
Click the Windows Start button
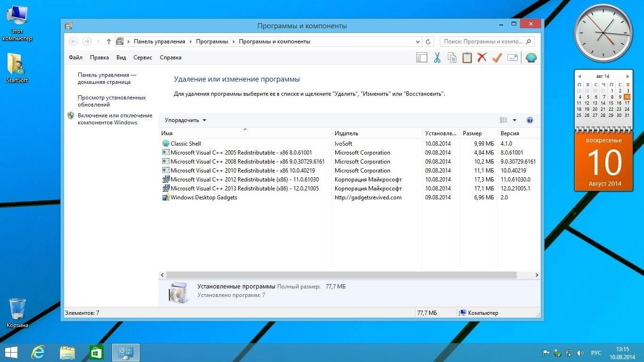tap(11, 352)
